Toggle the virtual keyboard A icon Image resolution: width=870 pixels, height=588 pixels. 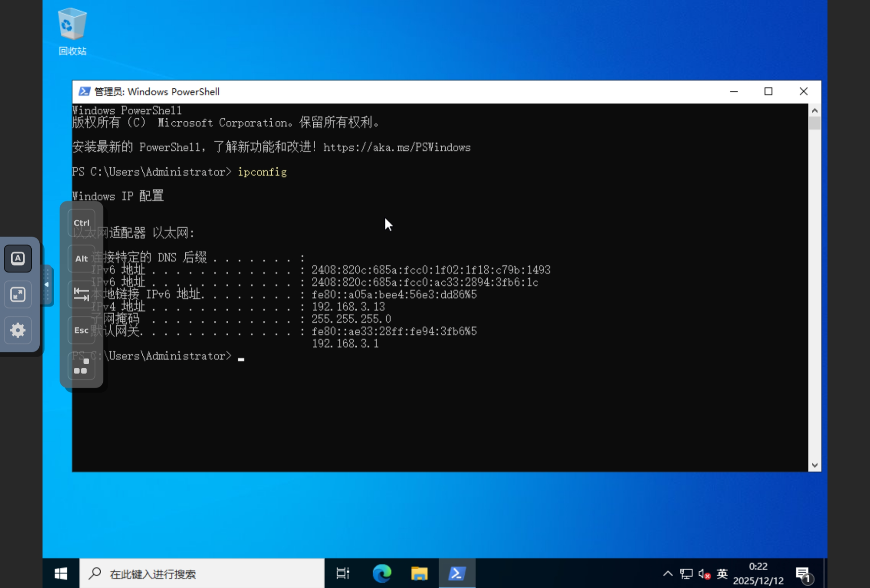point(18,258)
